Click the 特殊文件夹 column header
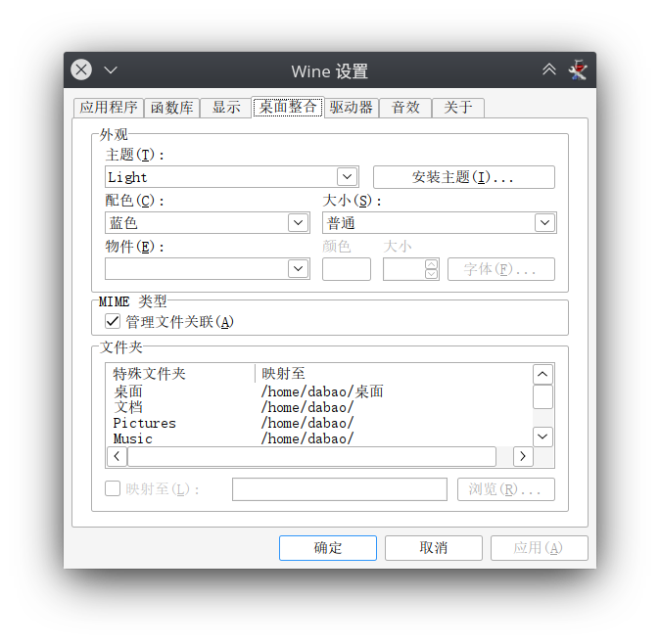This screenshot has width=660, height=644. coord(180,374)
